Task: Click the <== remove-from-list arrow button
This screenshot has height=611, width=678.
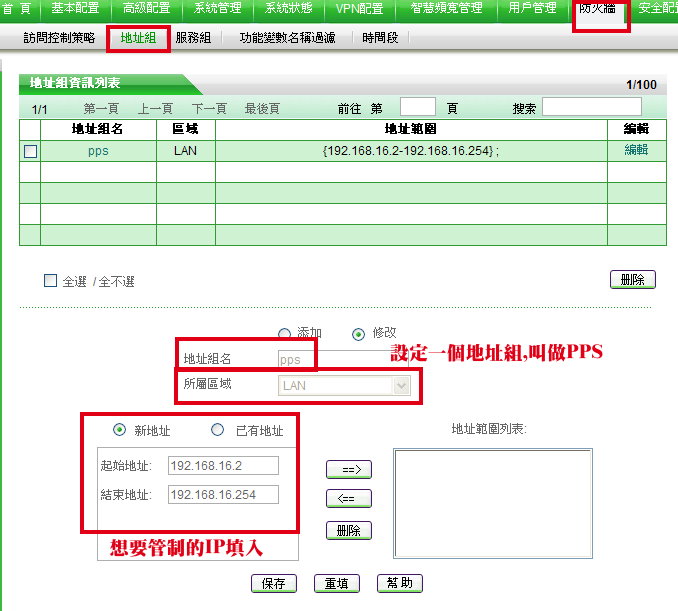Action: click(349, 498)
